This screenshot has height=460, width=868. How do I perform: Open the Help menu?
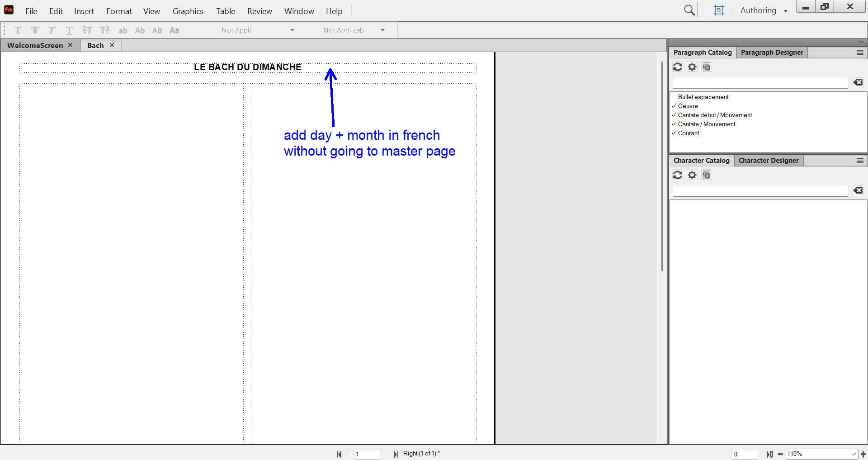click(334, 11)
